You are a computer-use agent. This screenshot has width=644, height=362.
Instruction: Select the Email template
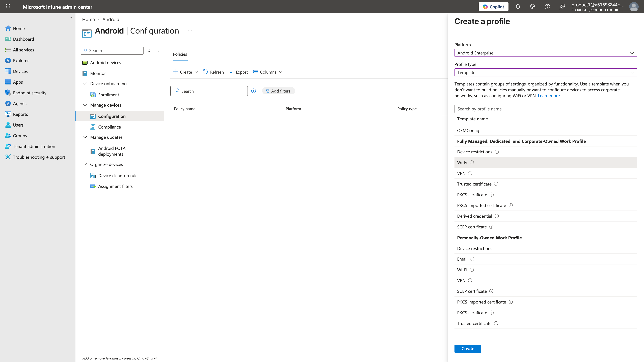click(546, 259)
